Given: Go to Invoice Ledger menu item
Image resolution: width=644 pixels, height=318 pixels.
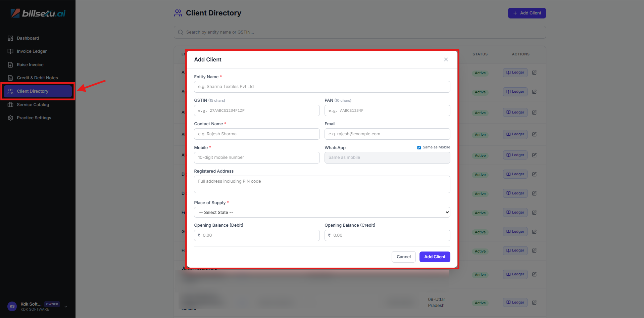Looking at the screenshot, I should (x=32, y=51).
